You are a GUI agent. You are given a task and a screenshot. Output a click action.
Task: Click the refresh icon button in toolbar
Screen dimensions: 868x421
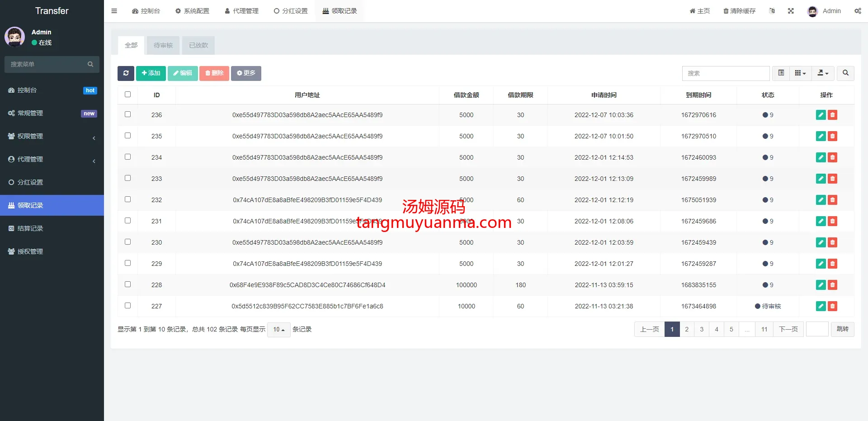[126, 73]
